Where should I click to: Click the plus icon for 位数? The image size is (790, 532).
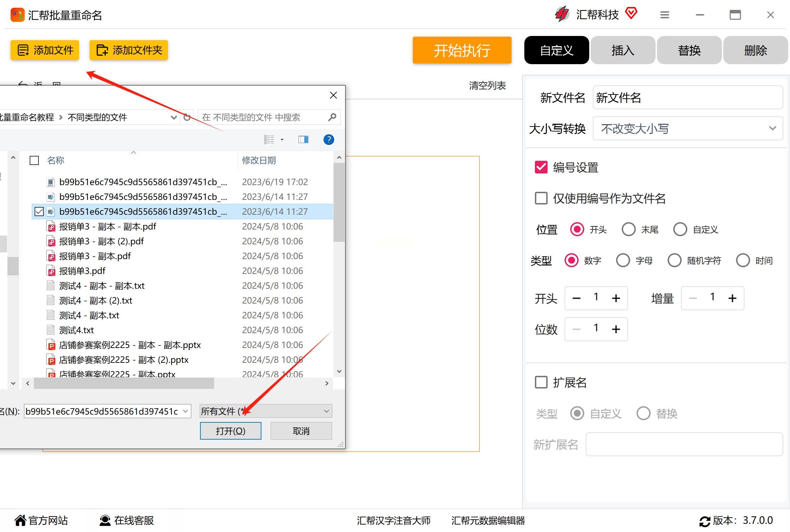point(616,329)
